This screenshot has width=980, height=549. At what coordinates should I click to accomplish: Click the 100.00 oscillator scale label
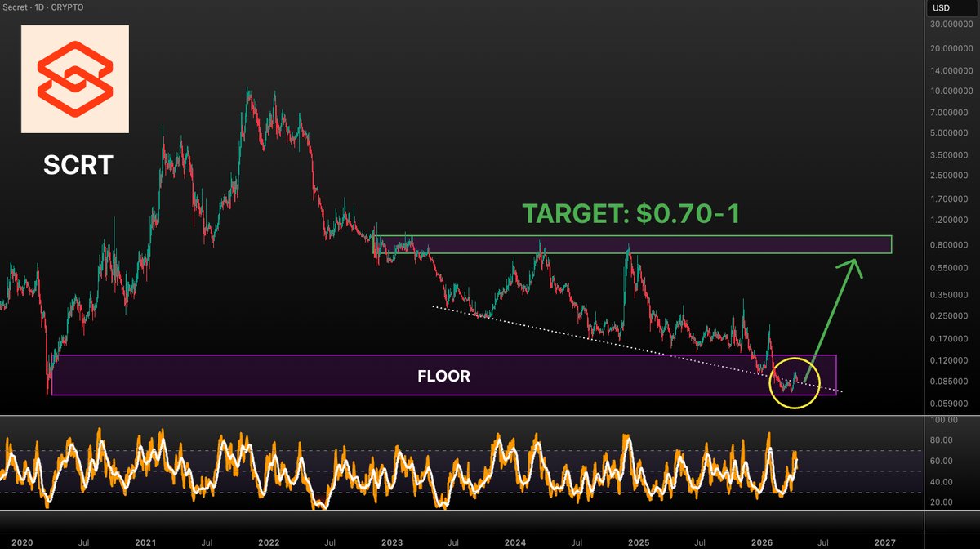pos(946,420)
